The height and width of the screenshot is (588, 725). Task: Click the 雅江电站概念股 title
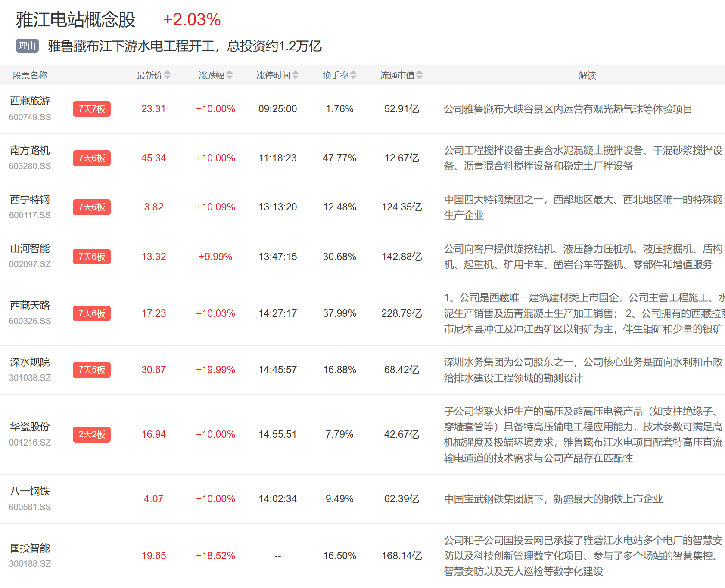click(76, 20)
